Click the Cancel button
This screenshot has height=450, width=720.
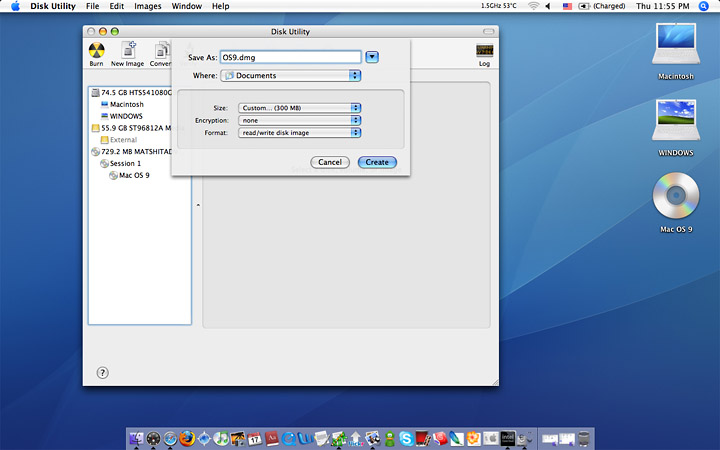click(x=329, y=162)
